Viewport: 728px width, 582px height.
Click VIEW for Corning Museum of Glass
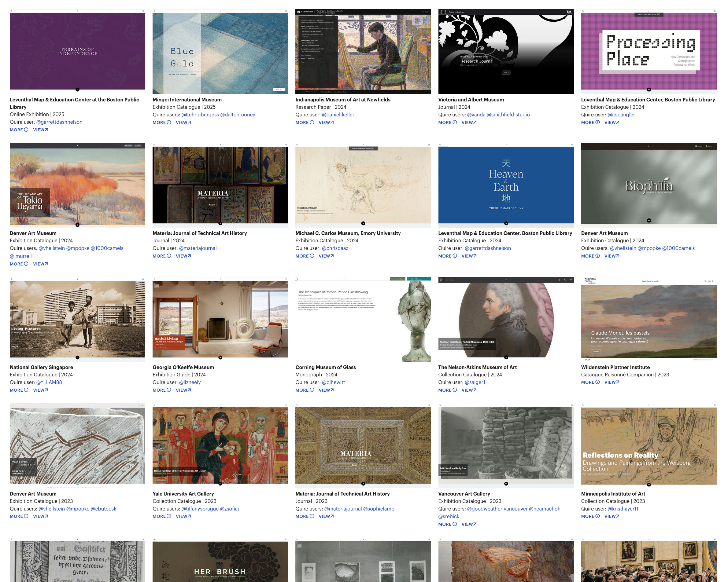point(326,390)
